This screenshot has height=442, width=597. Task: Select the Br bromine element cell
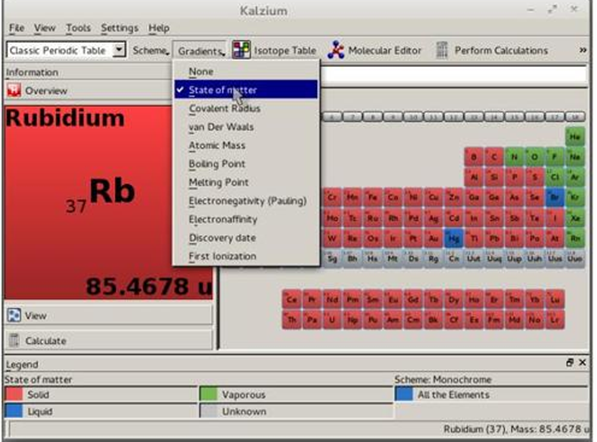pyautogui.click(x=555, y=197)
